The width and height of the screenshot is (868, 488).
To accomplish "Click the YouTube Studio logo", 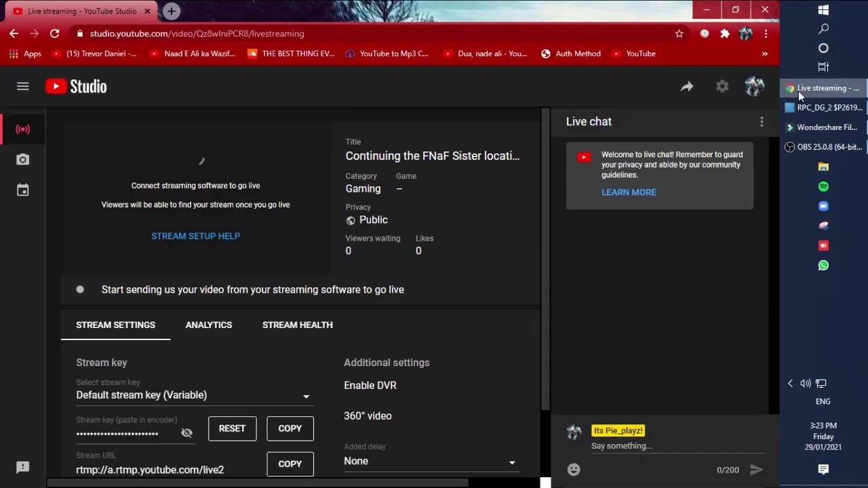I will coord(76,86).
